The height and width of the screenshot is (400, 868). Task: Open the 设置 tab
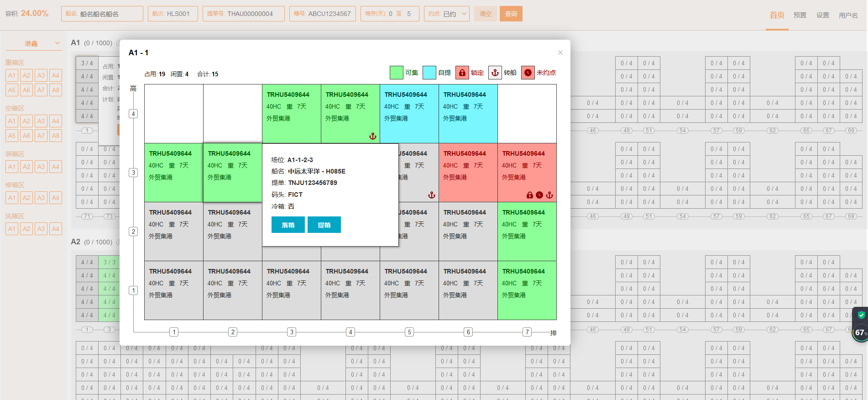[822, 15]
